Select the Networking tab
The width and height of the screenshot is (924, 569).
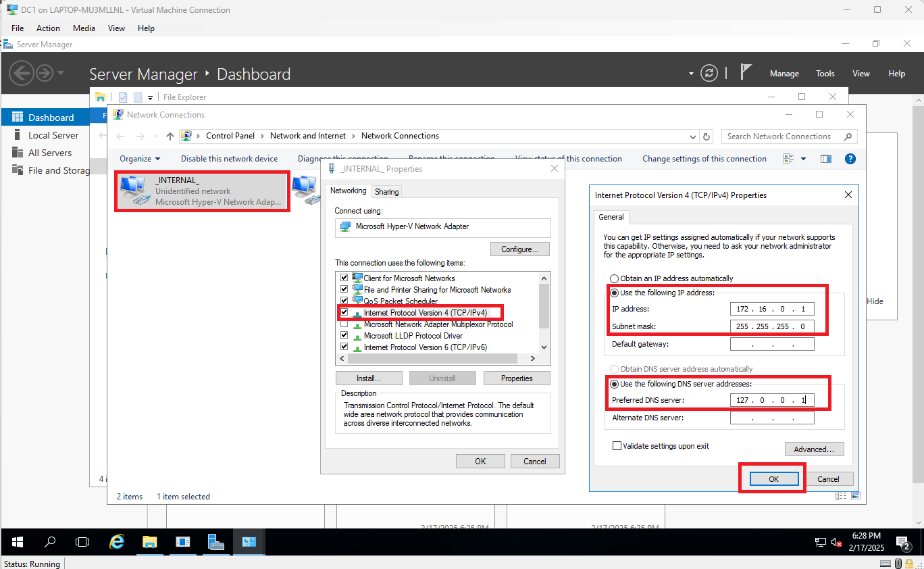tap(349, 191)
